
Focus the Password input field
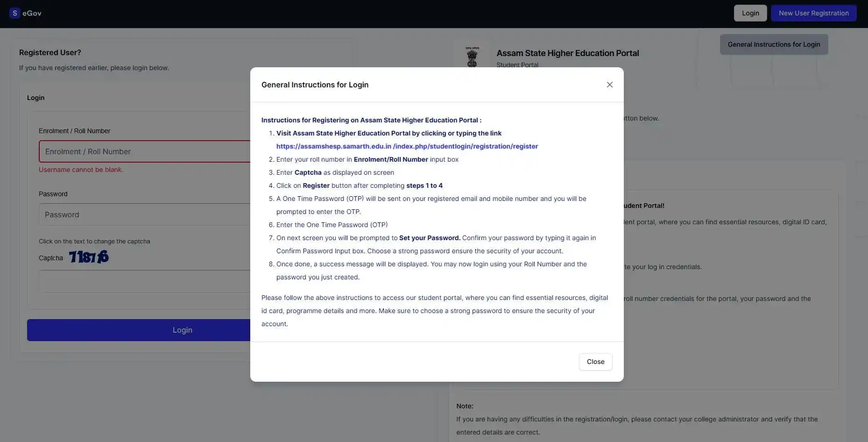[x=145, y=214]
